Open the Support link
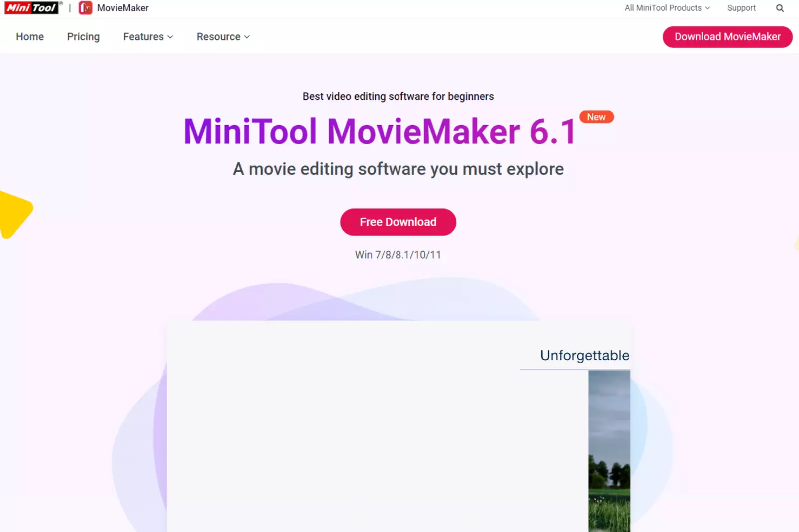 (741, 8)
